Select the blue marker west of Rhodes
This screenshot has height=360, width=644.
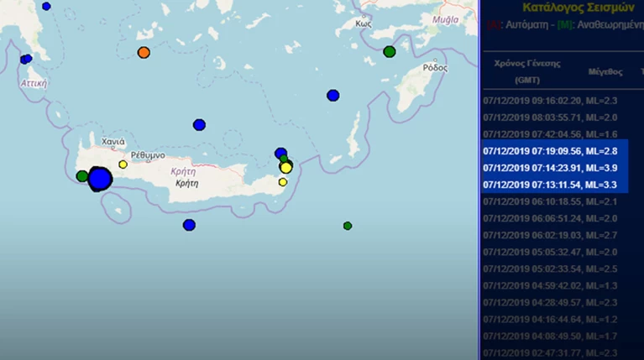pyautogui.click(x=333, y=96)
